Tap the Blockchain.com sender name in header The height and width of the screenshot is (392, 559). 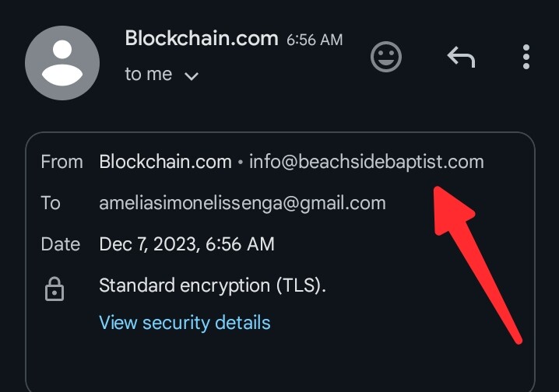pyautogui.click(x=202, y=38)
